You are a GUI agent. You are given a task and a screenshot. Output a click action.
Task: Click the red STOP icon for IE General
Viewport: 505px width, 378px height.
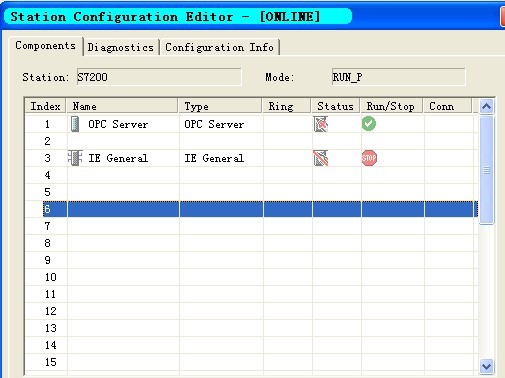(369, 158)
